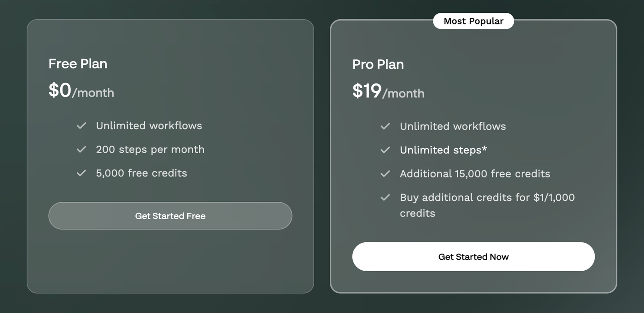Click the Unlimited steps* feature text
Viewport: 644px width, 313px height.
443,150
